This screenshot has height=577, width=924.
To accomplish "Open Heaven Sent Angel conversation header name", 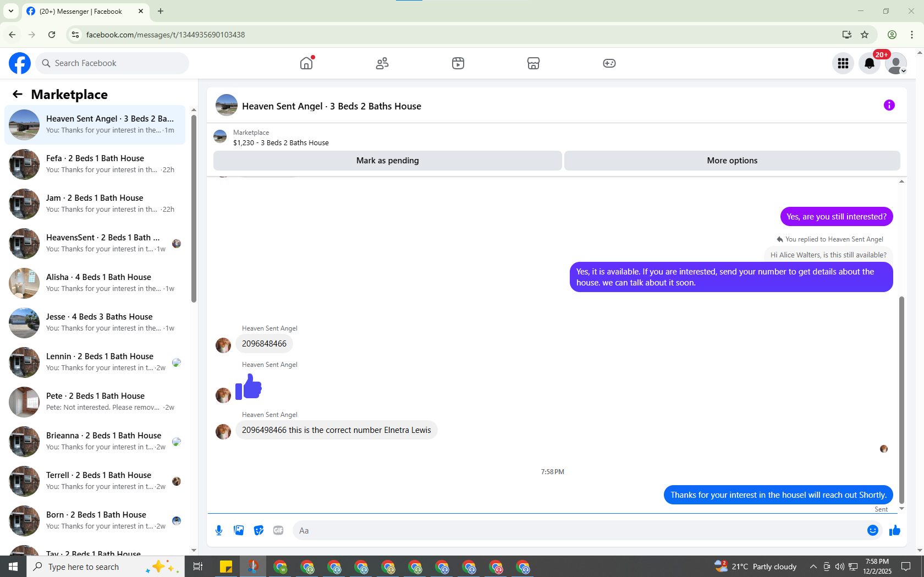I will [x=332, y=106].
